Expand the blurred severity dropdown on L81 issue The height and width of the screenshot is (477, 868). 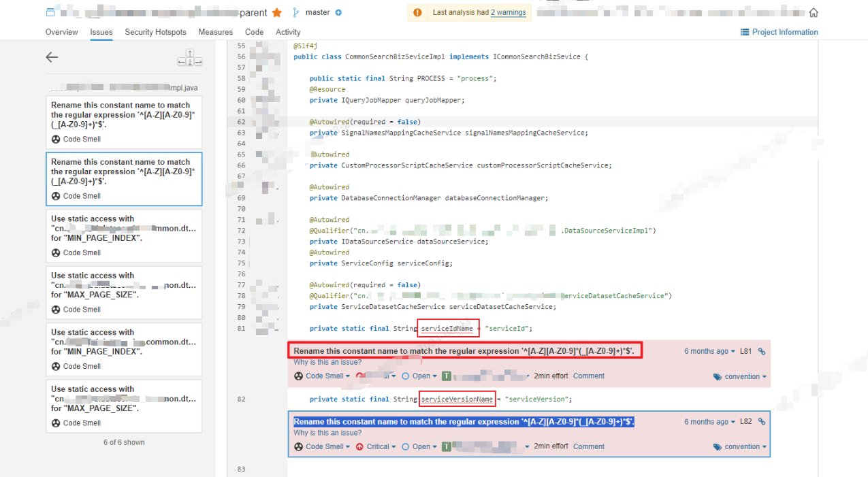pyautogui.click(x=375, y=376)
